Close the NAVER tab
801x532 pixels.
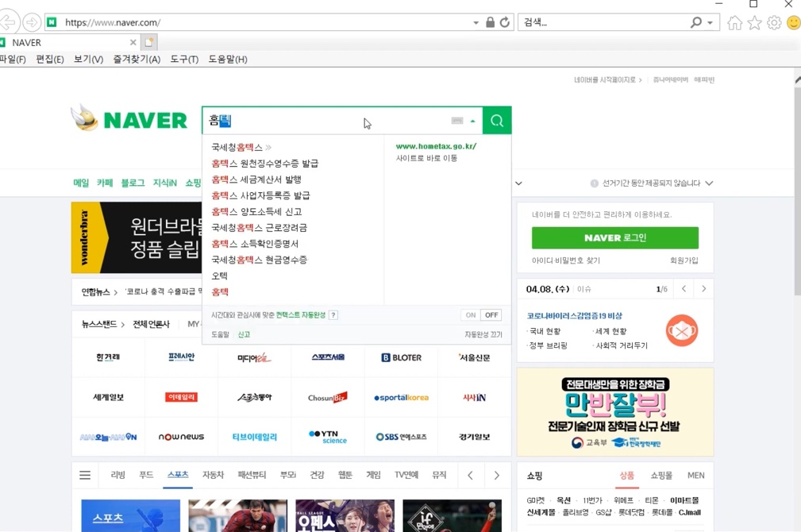click(133, 42)
